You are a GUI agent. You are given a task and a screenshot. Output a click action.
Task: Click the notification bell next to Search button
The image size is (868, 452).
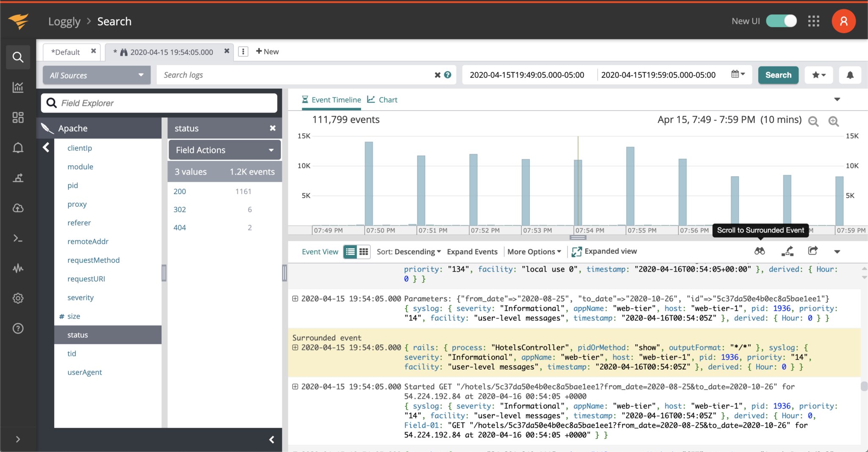[850, 75]
